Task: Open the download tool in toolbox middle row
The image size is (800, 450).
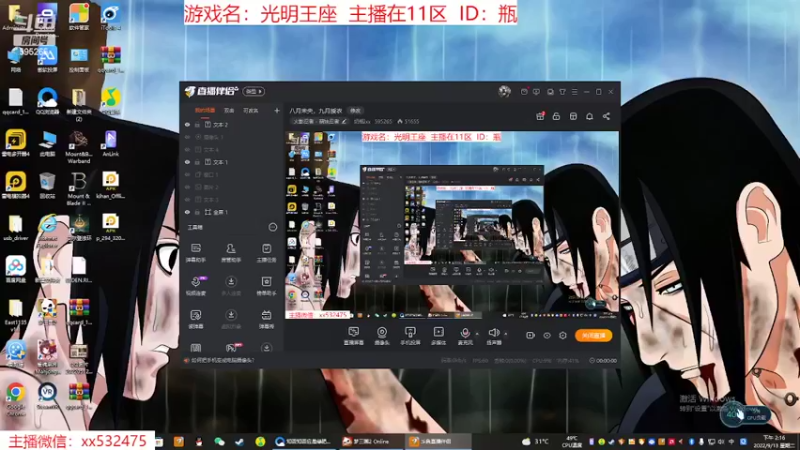Action: 231,286
